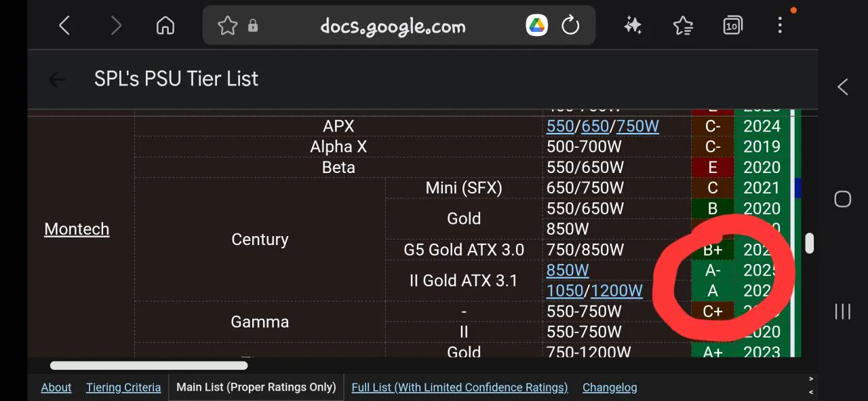868x401 pixels.
Task: Open the Google Drive icon in address bar
Action: pyautogui.click(x=536, y=25)
